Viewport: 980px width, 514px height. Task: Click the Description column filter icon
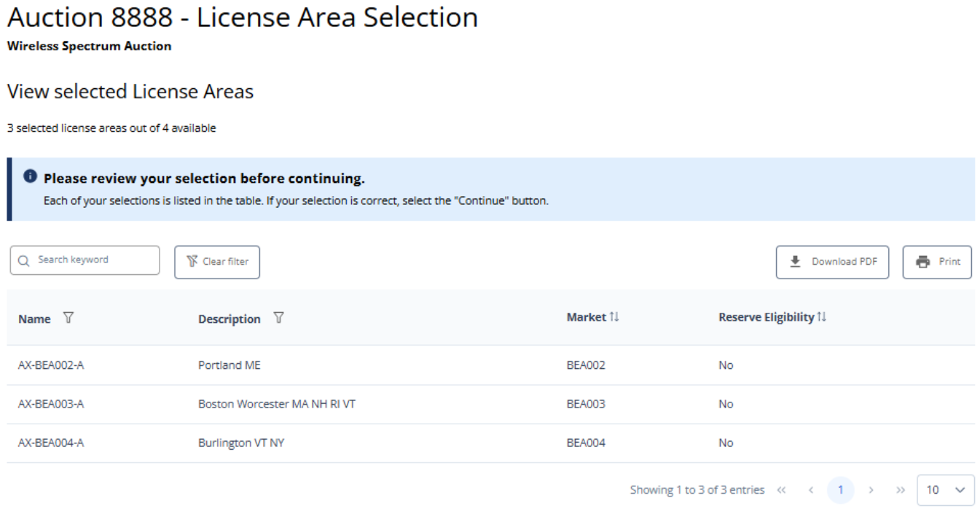coord(278,319)
